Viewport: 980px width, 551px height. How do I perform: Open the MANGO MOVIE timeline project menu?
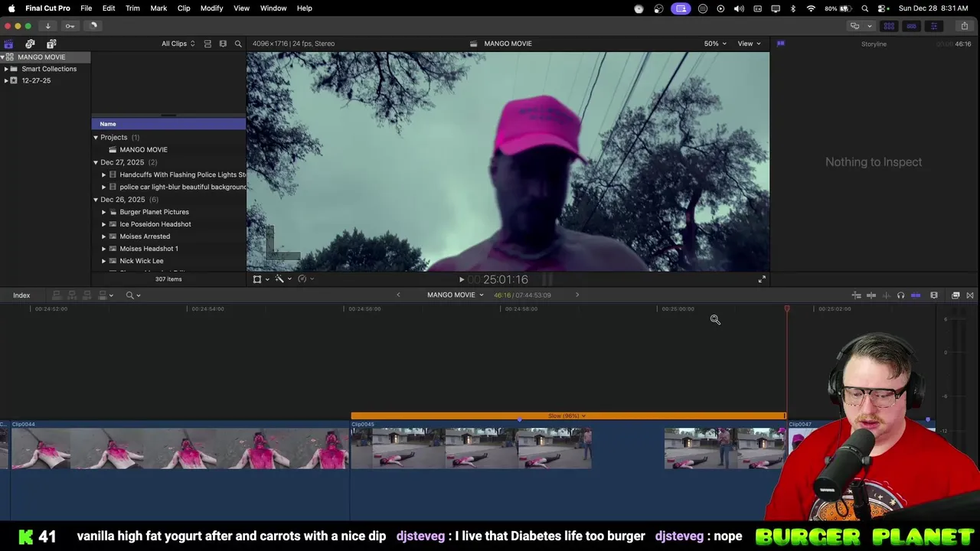pyautogui.click(x=456, y=295)
